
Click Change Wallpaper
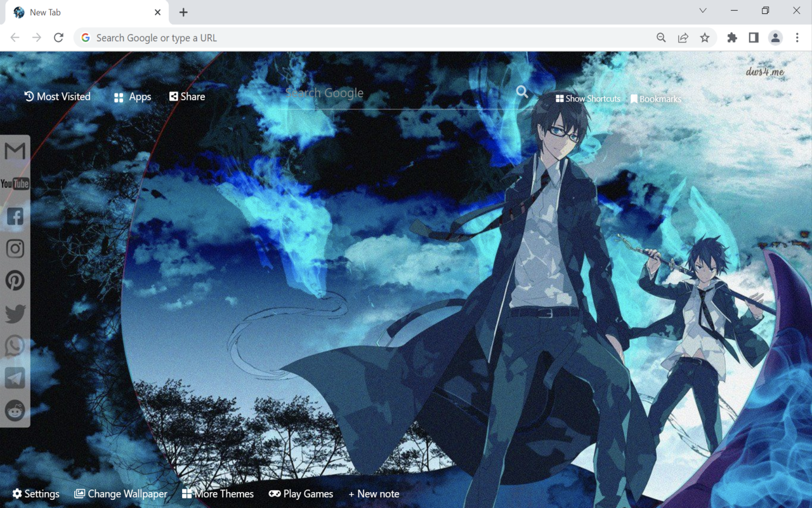click(121, 493)
